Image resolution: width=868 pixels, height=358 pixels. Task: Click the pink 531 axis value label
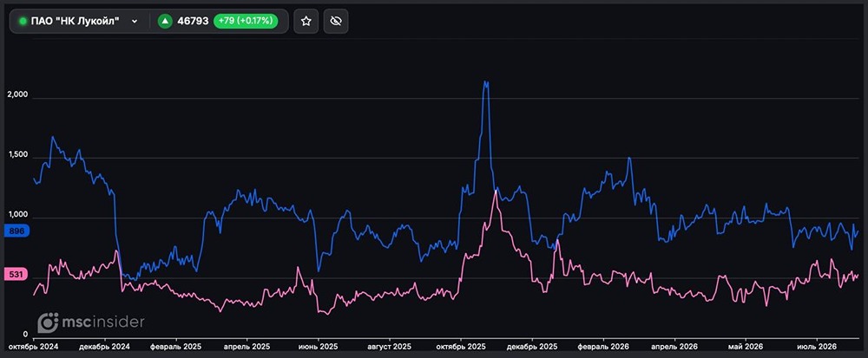(x=15, y=274)
